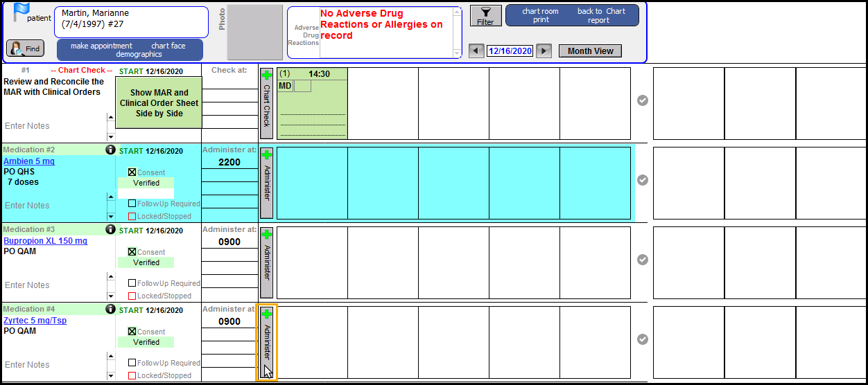Open the Bupropion XL 150 mg link
This screenshot has height=385, width=868.
click(x=46, y=241)
